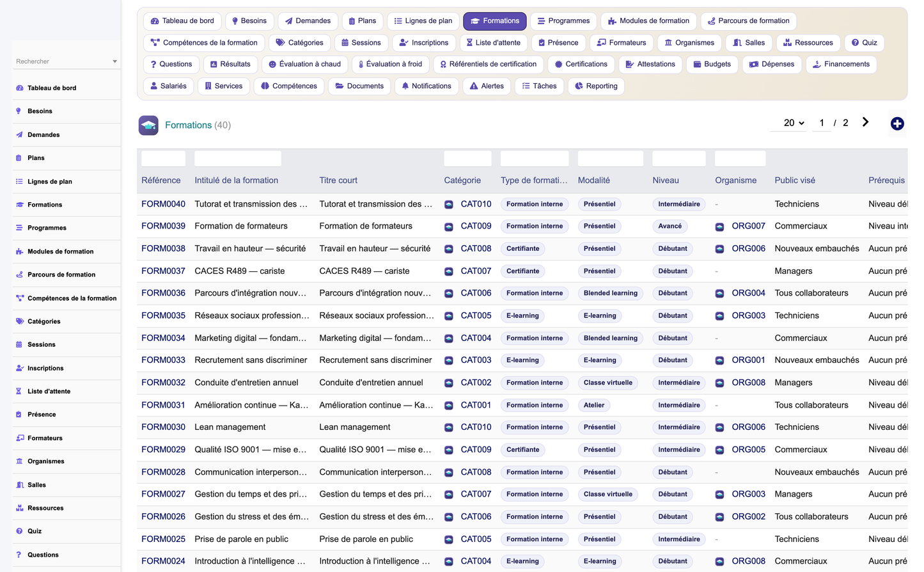
Task: Switch to the Alertes tab
Action: [487, 86]
